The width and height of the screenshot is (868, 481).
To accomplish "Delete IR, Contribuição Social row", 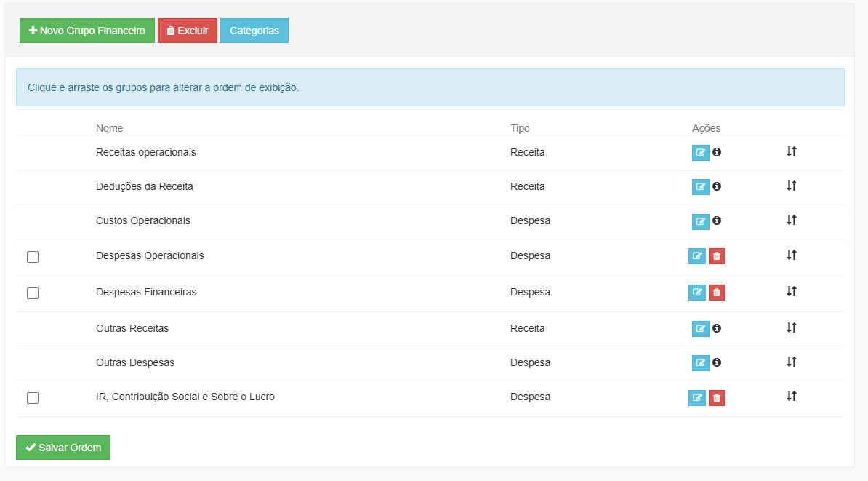I will coord(717,398).
